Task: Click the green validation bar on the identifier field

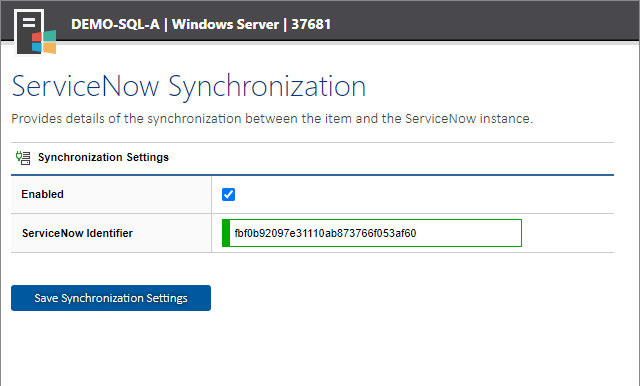Action: click(226, 233)
